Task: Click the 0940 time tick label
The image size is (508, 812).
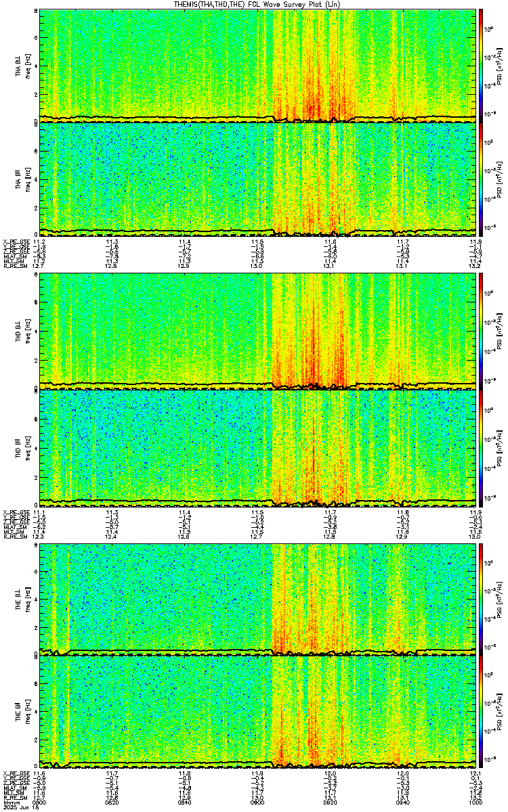Action: click(403, 802)
